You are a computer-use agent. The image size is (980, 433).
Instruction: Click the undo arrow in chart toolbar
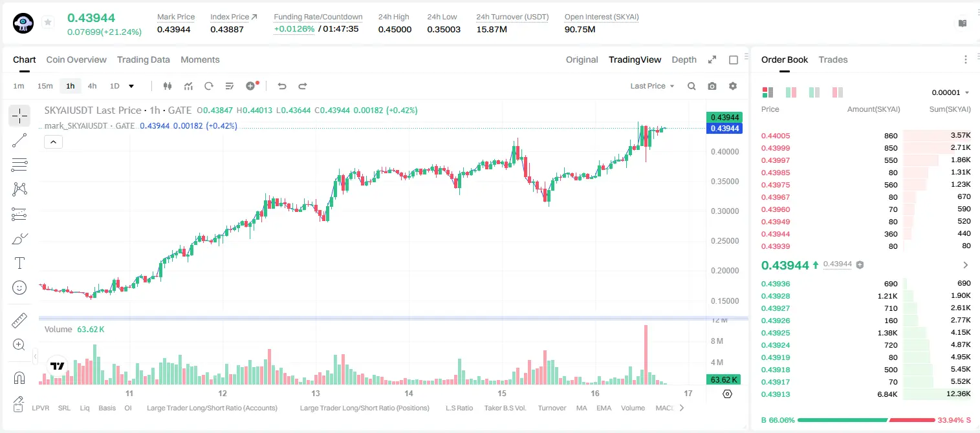pos(282,86)
